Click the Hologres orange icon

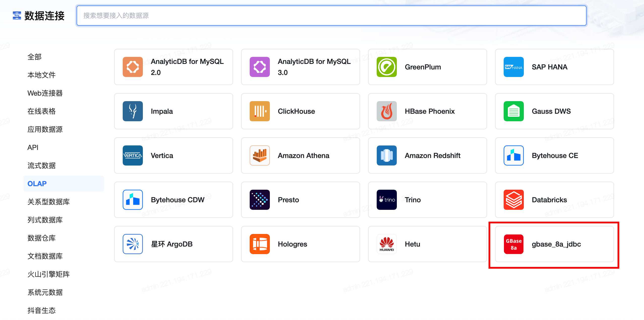260,244
